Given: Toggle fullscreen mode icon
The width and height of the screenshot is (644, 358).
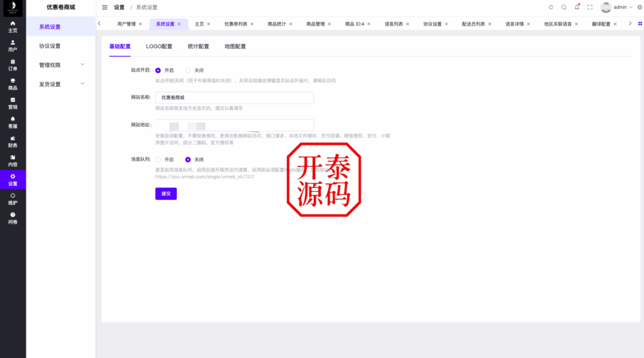Looking at the screenshot, I should pyautogui.click(x=590, y=7).
